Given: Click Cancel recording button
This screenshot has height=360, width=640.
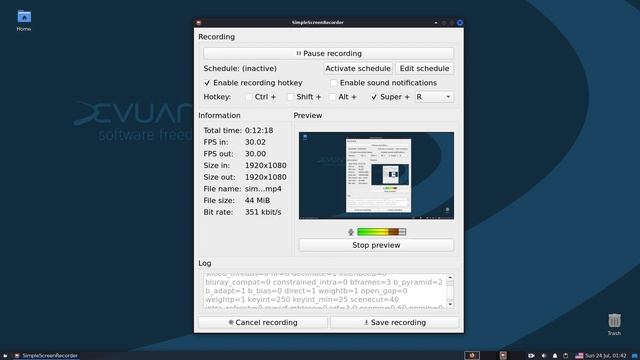Looking at the screenshot, I should click(263, 322).
